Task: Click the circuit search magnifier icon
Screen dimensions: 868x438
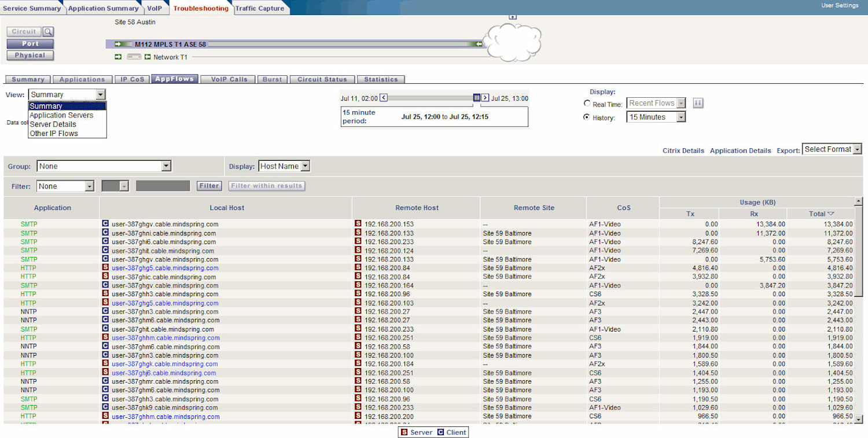Action: 49,31
